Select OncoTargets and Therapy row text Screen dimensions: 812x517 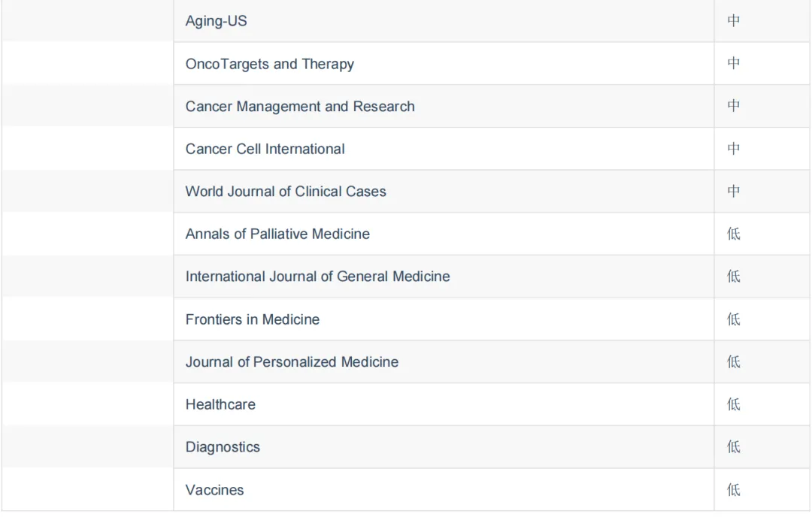(x=270, y=64)
